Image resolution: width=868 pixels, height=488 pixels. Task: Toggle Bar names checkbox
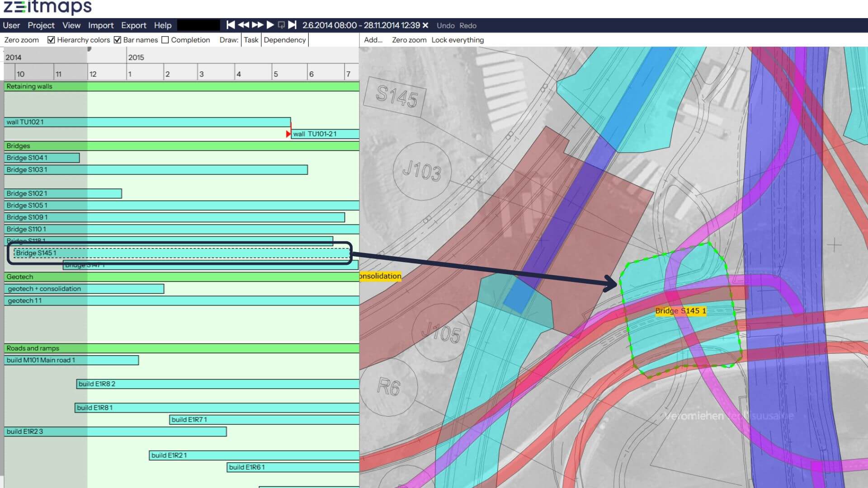(x=118, y=40)
